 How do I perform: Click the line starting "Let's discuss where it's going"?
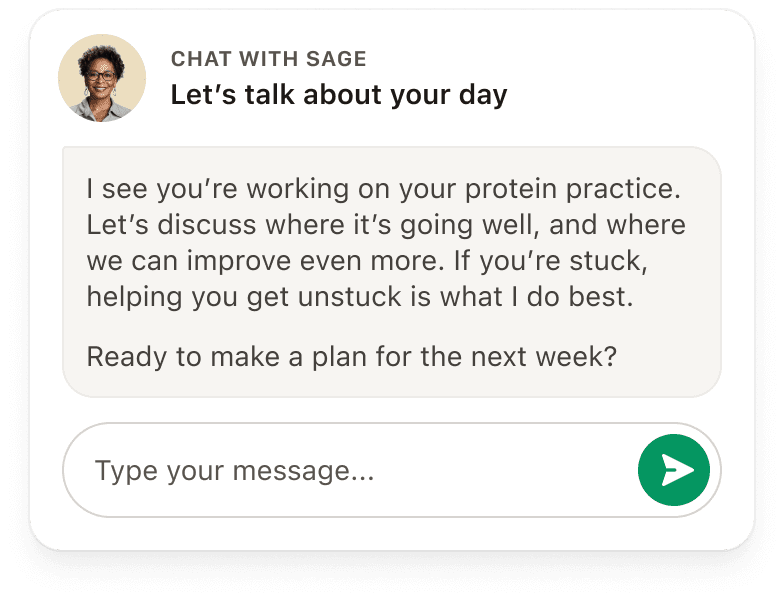pos(386,225)
